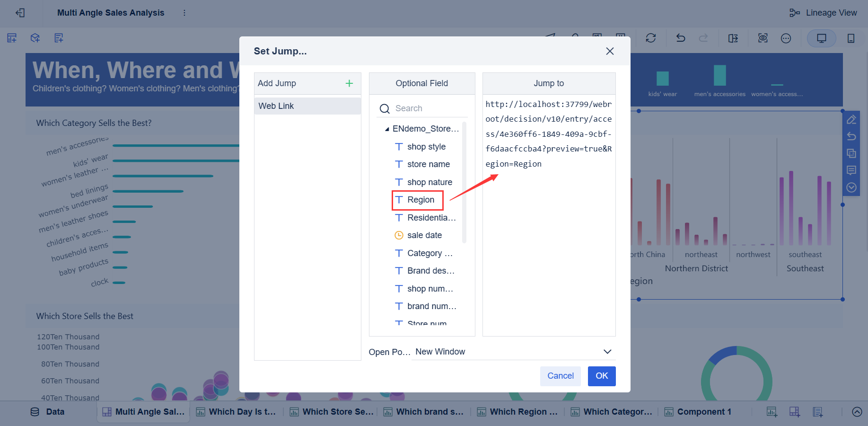Switch to desktop preview mode
Viewport: 868px width, 426px height.
pyautogui.click(x=822, y=38)
